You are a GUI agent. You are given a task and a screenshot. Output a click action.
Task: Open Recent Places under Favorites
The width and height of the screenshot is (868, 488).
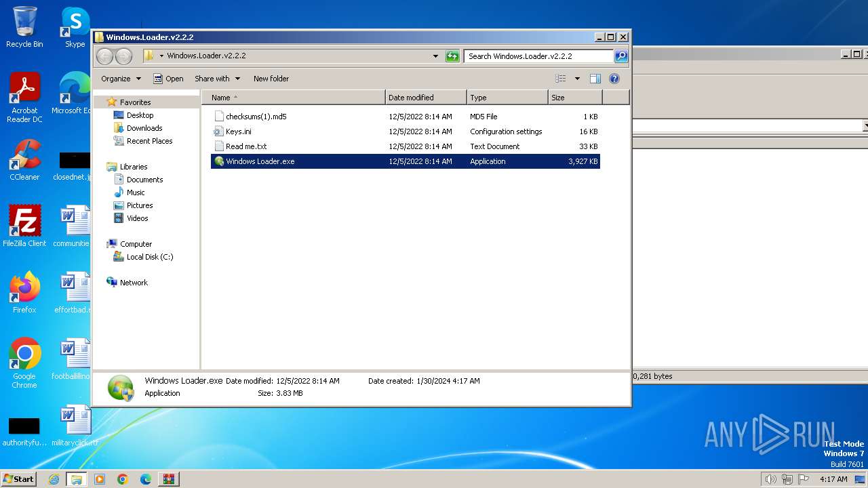[x=149, y=141]
